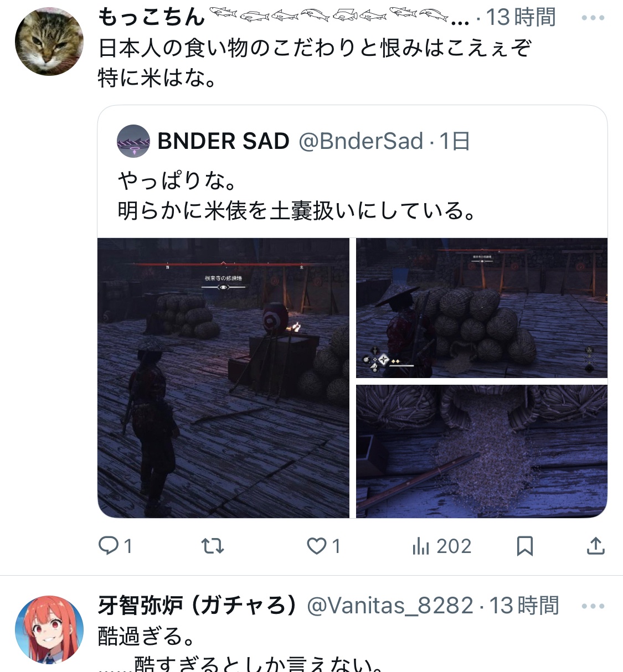Open the もっこちん display name
623x672 pixels.
tap(152, 17)
